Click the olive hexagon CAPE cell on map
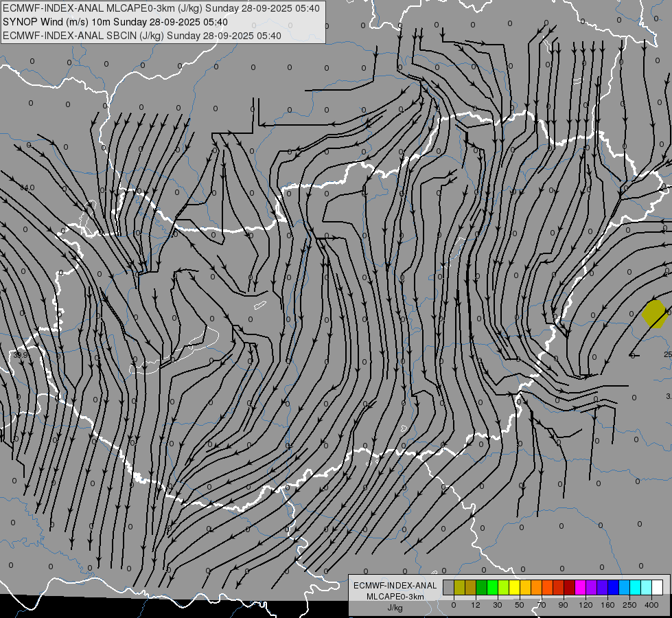The height and width of the screenshot is (618, 672). [x=654, y=314]
